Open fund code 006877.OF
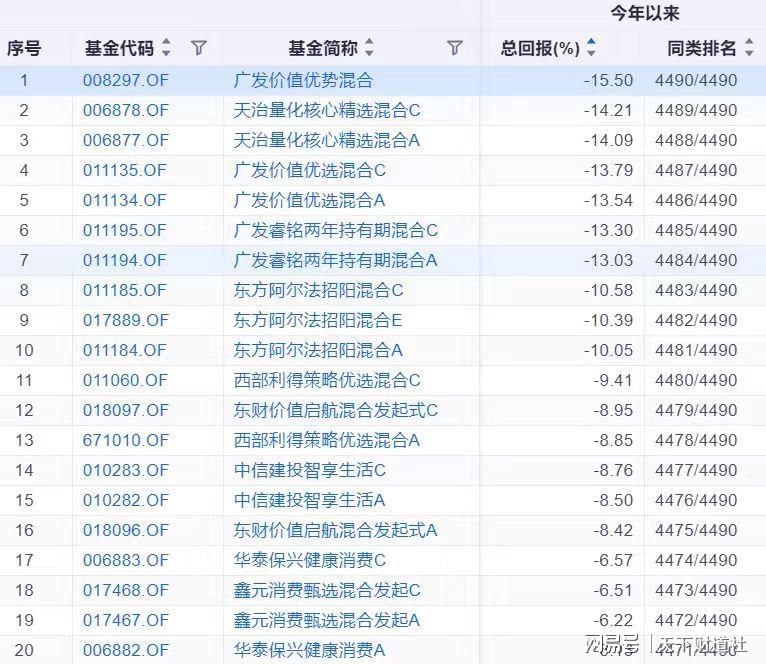The width and height of the screenshot is (766, 664). (126, 140)
